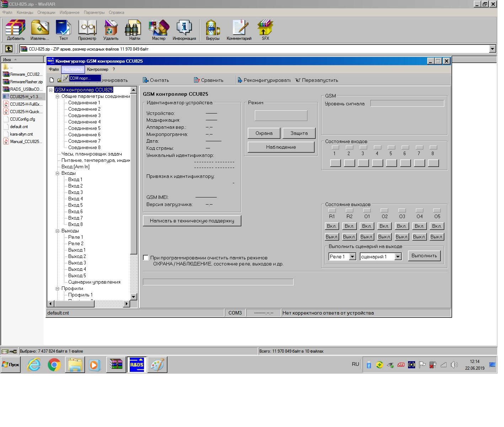Select Сценарии управления tree item
Image resolution: width=504 pixels, height=427 pixels.
click(x=94, y=282)
